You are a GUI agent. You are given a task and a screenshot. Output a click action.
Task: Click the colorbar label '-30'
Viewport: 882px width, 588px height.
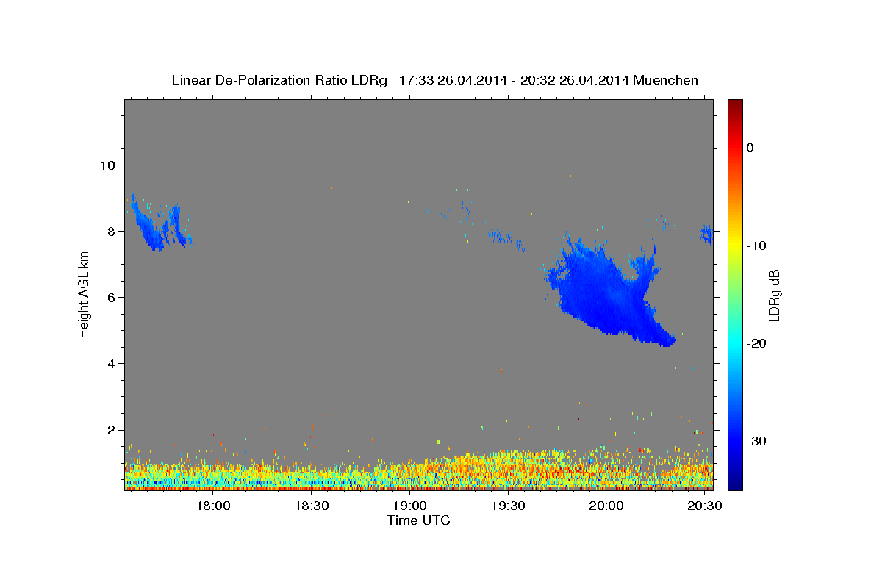(x=756, y=442)
